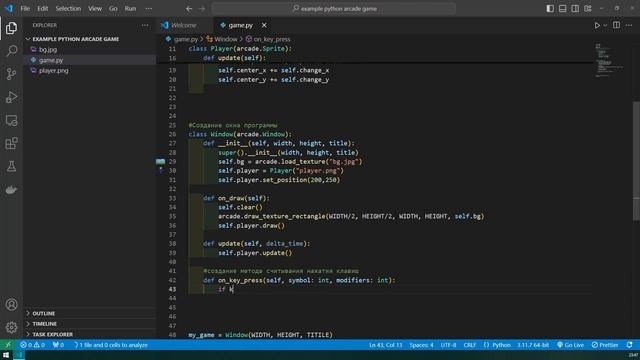Open the Explorer view in activity bar
Viewport: 640px width, 360px height.
pyautogui.click(x=11, y=28)
